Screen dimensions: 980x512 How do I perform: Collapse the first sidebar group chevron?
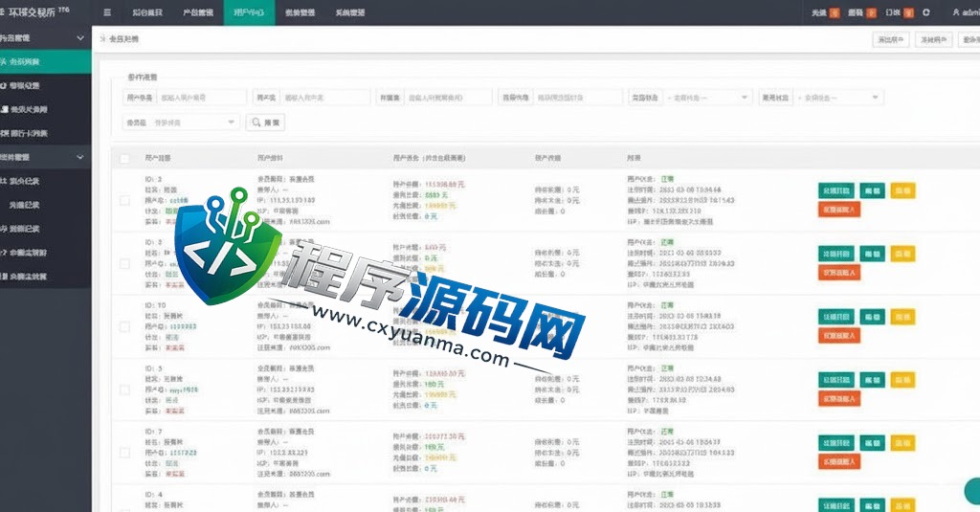80,37
